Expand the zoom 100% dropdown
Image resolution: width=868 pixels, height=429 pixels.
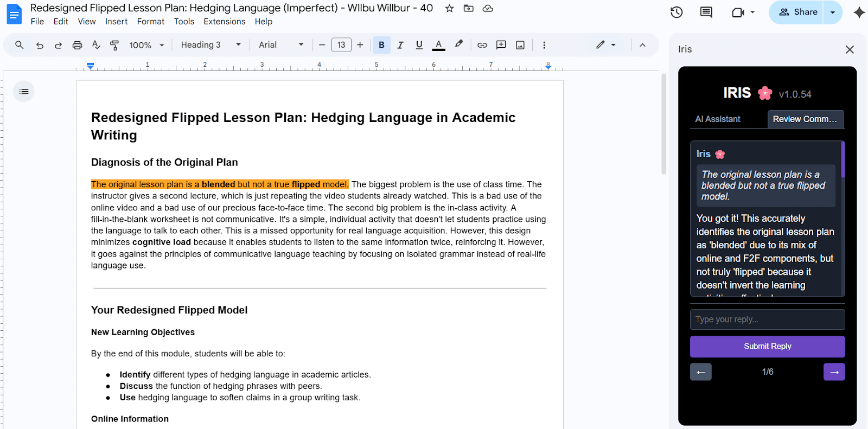pos(146,45)
